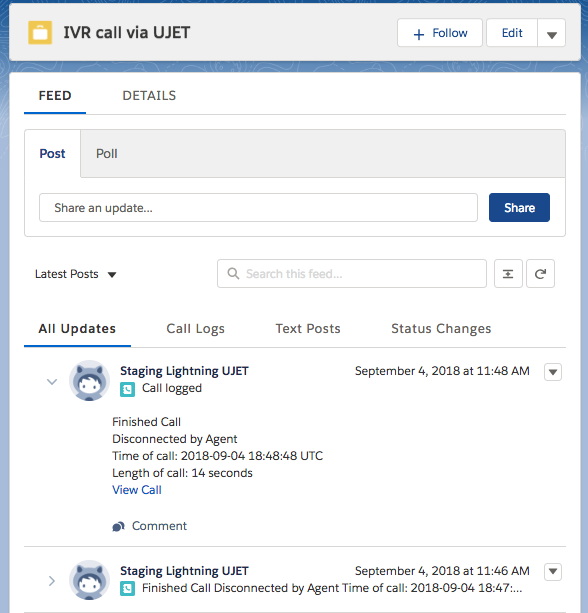
Task: Open the more actions dropdown beside Edit
Action: [x=551, y=33]
